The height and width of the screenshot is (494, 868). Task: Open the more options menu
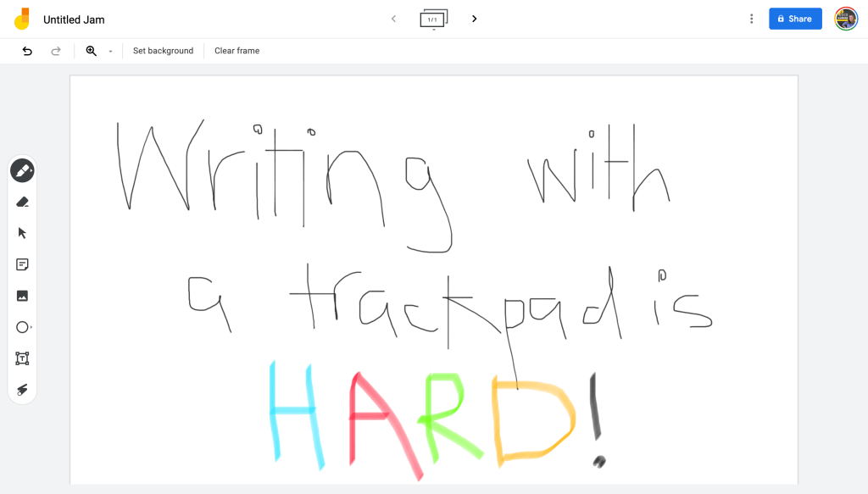tap(752, 18)
